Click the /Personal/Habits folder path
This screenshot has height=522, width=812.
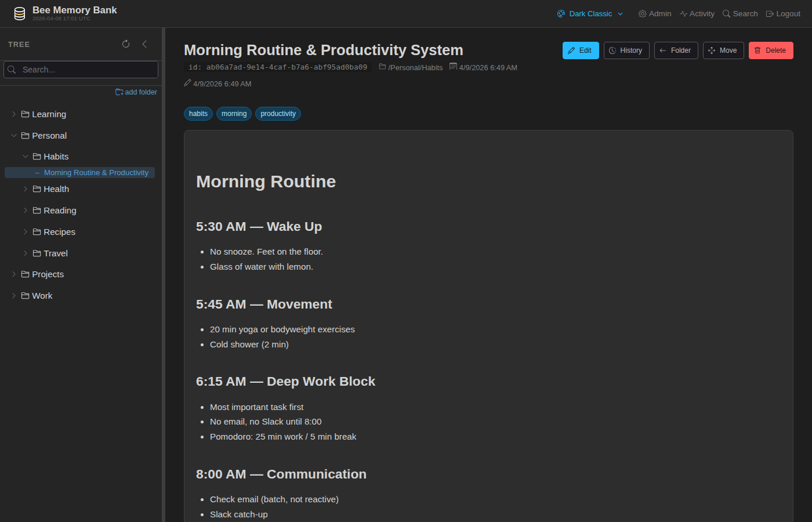click(411, 67)
